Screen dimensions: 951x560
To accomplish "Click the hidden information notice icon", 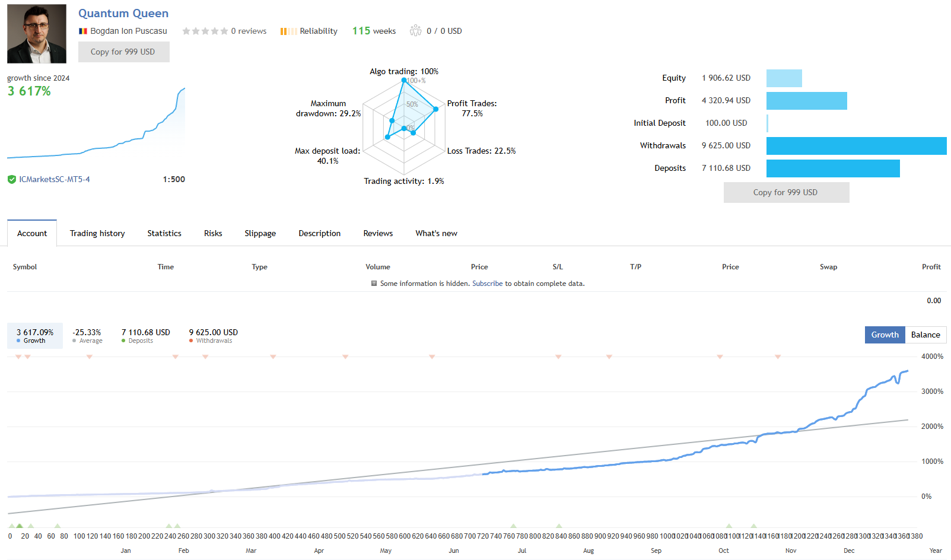I will click(x=374, y=284).
